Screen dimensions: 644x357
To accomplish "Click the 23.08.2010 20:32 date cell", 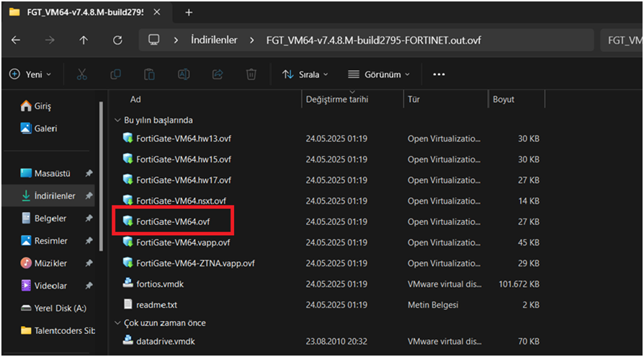I will click(336, 341).
